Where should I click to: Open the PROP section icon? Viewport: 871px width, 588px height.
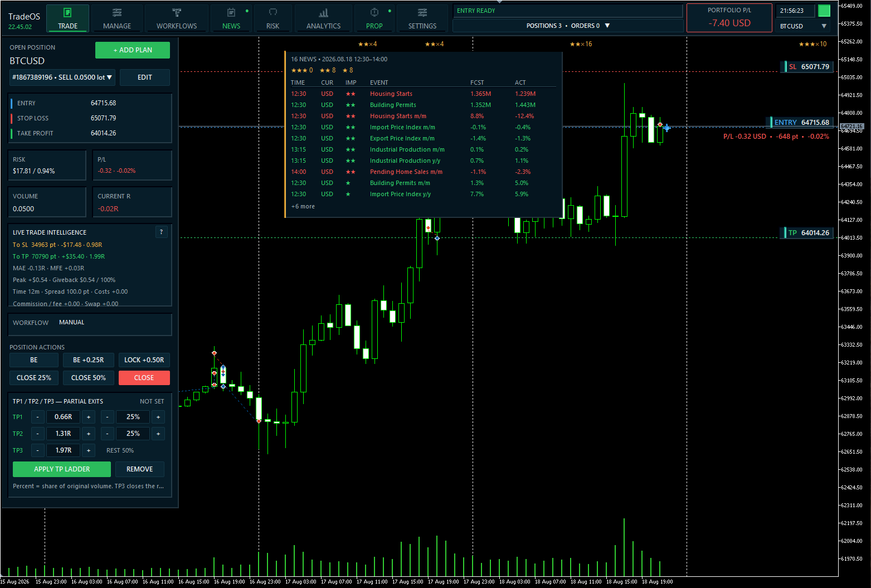(374, 13)
